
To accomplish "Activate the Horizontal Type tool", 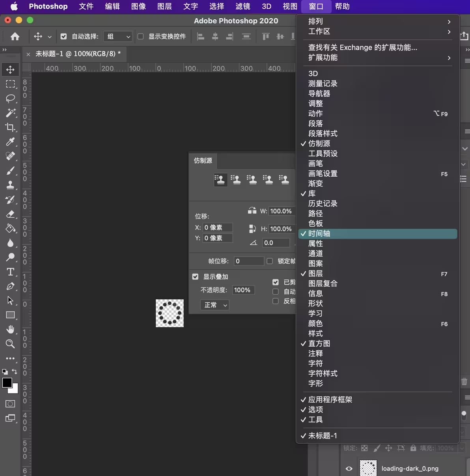I will pyautogui.click(x=11, y=272).
